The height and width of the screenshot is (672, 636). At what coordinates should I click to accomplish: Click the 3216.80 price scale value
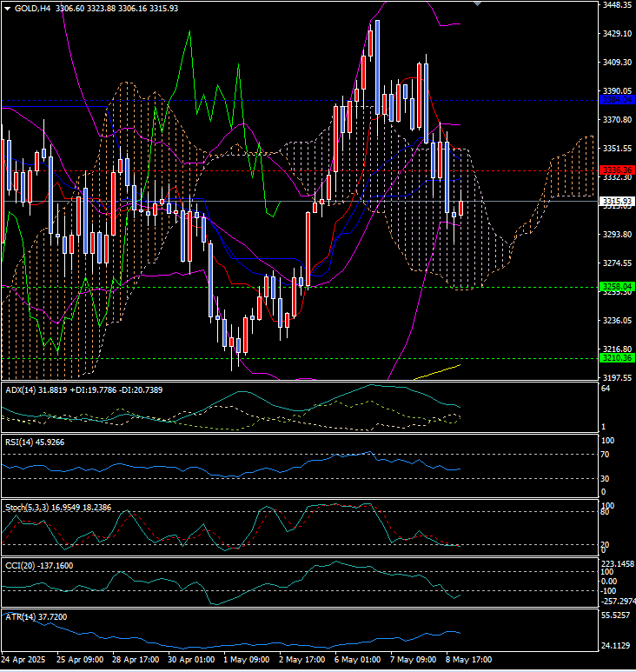tap(617, 349)
